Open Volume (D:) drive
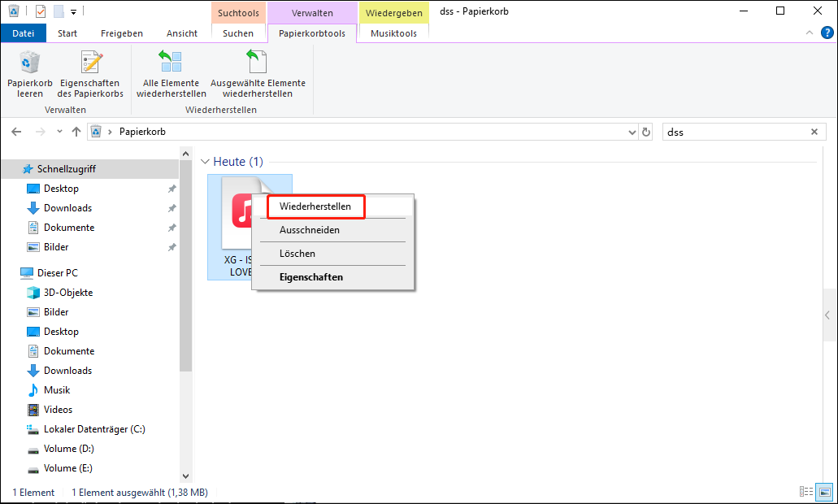Viewport: 838px width, 504px height. tap(68, 449)
